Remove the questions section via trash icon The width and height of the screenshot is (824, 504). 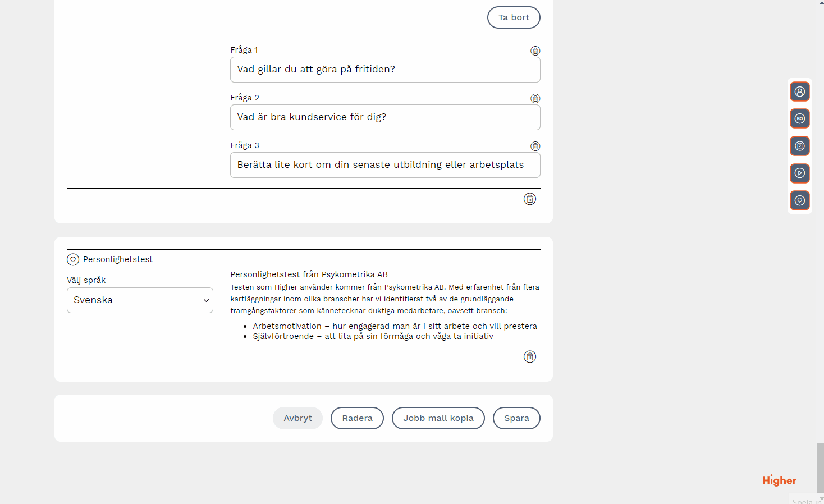coord(530,199)
